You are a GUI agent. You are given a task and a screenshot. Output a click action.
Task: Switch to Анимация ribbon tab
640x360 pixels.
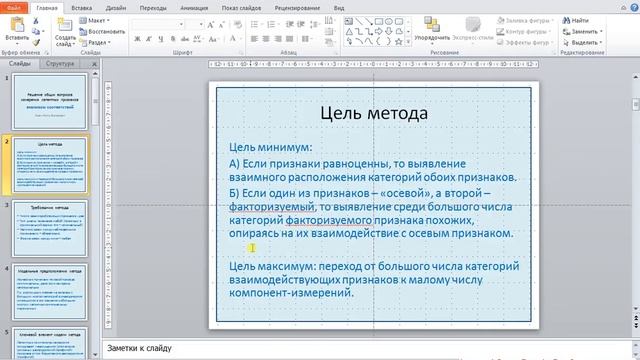pyautogui.click(x=194, y=8)
